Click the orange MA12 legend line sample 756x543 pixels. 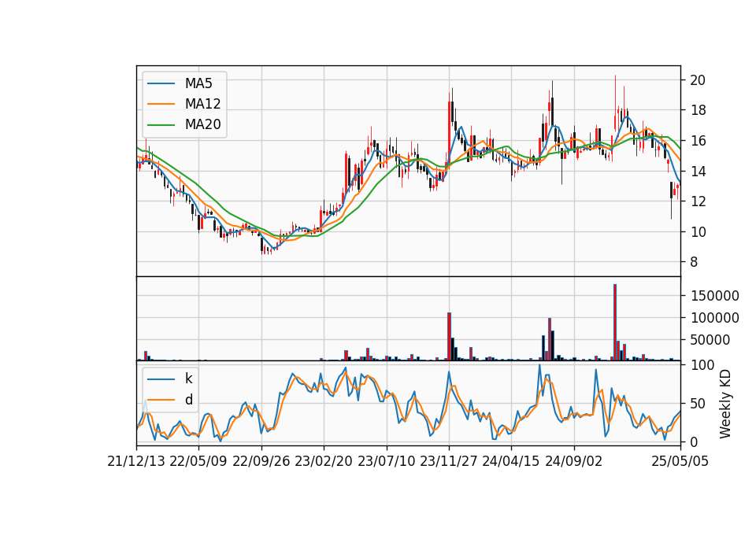[x=161, y=104]
